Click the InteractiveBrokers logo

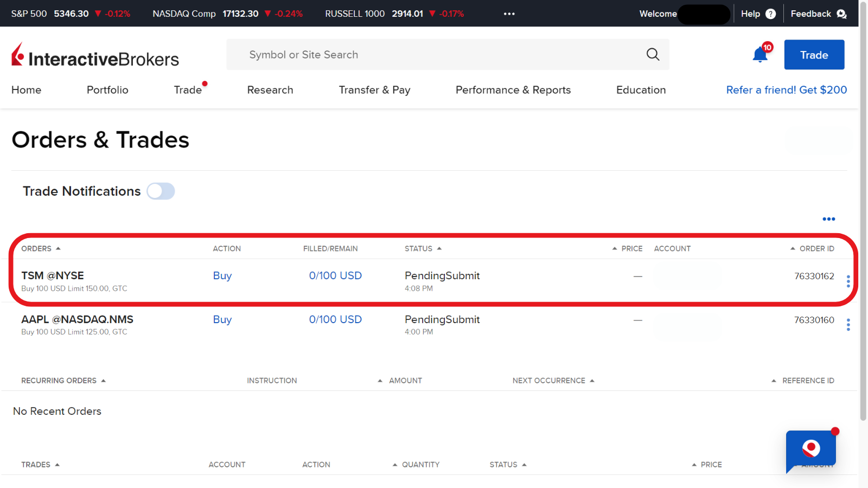click(95, 56)
